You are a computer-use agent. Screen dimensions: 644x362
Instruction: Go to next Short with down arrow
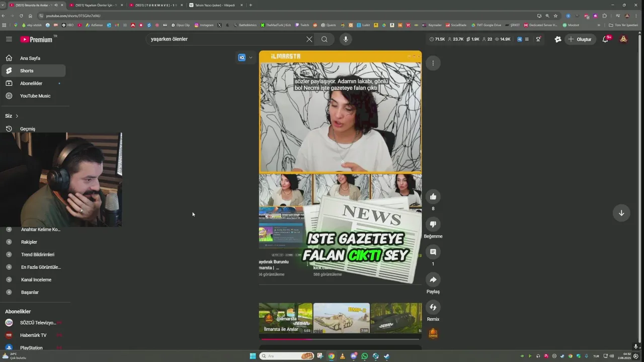point(621,213)
